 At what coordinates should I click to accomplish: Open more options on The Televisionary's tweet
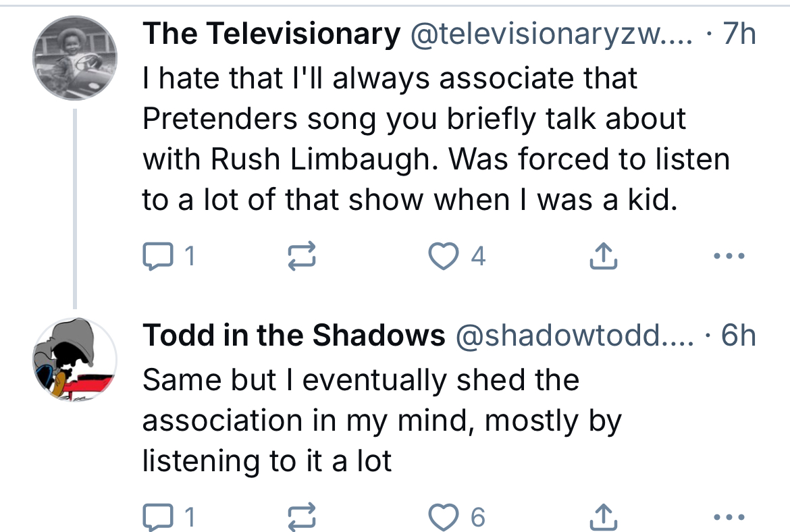[729, 256]
